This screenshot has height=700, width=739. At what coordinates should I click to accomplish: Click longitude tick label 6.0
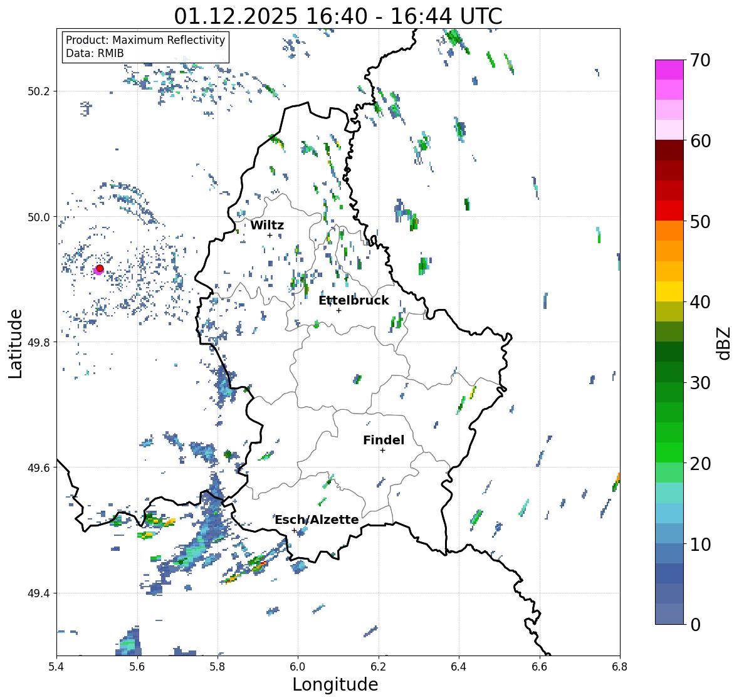pyautogui.click(x=298, y=667)
